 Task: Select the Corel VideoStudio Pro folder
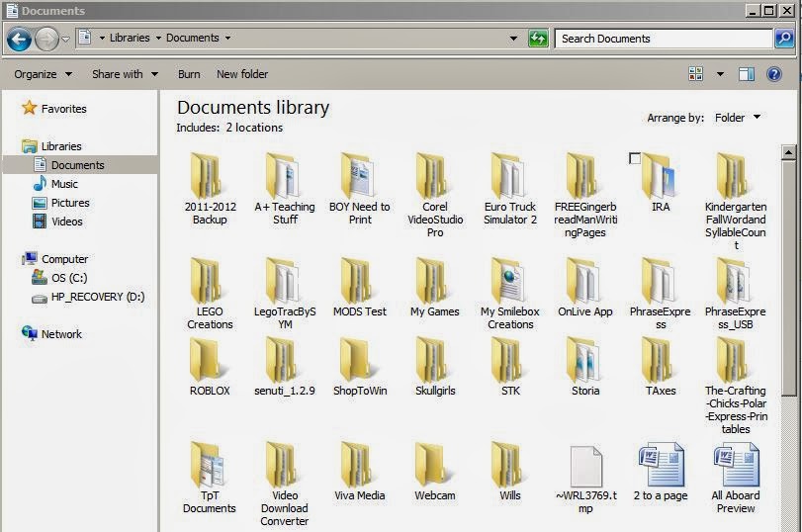[435, 195]
